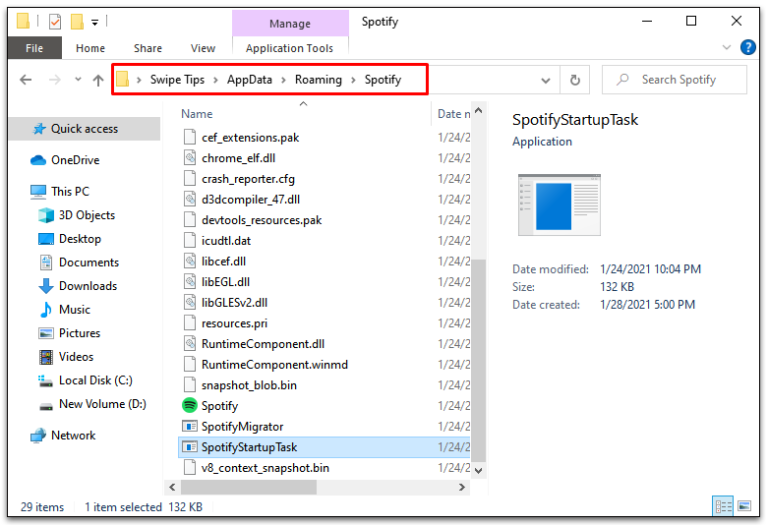Open the chevron dropdown after AppData breadcrumb
Screen dimensions: 768x525
pyautogui.click(x=284, y=80)
